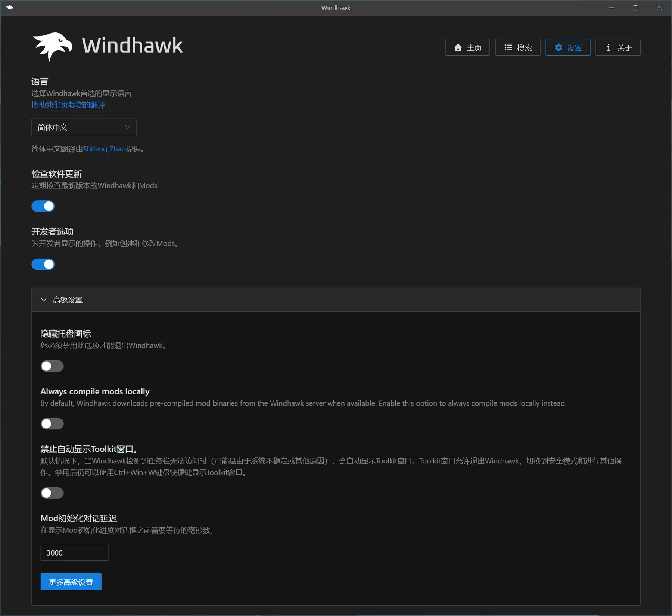Enable the 隐藏托盘图标 hide tray icon switch
672x616 pixels.
coord(52,366)
